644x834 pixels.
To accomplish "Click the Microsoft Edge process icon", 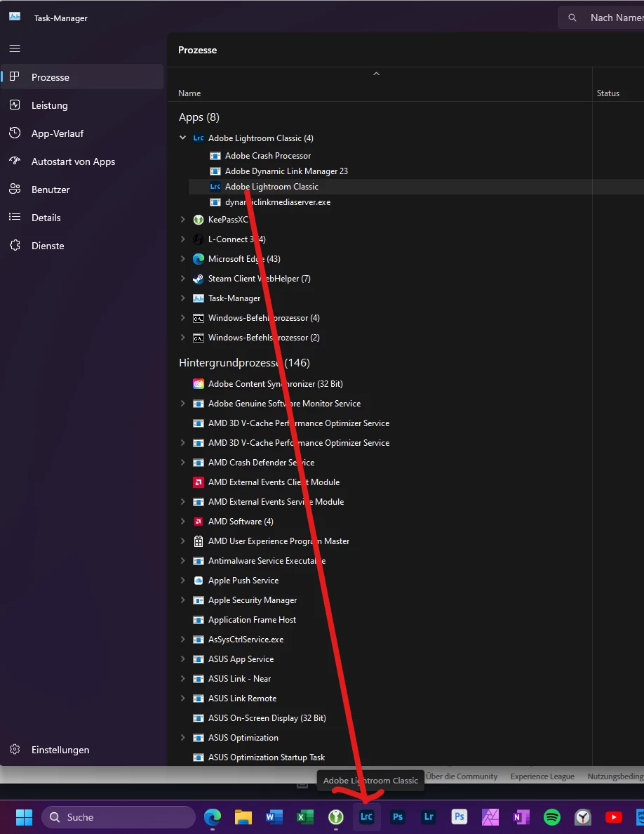I will (199, 259).
